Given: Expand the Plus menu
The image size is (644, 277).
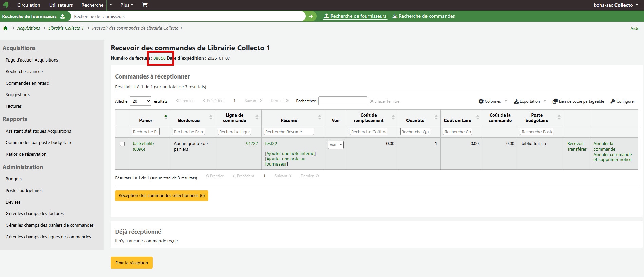Looking at the screenshot, I should pos(127,5).
